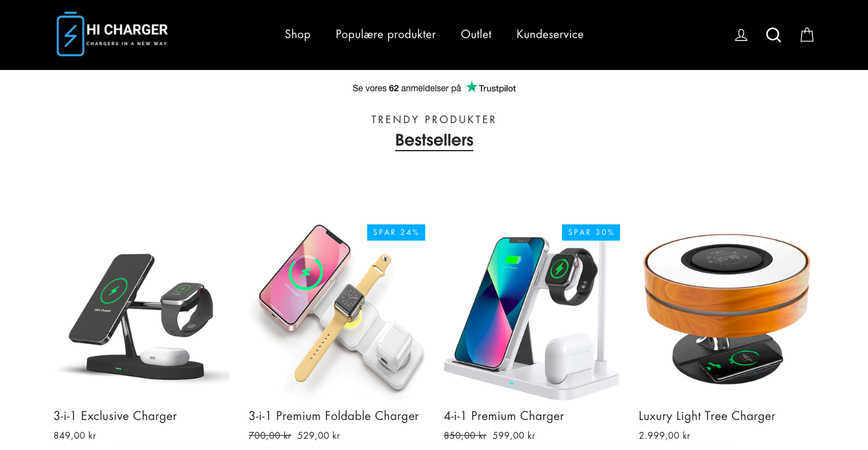Click the 4-i-1 Premium Charger title
This screenshot has height=450, width=868.
pyautogui.click(x=504, y=416)
